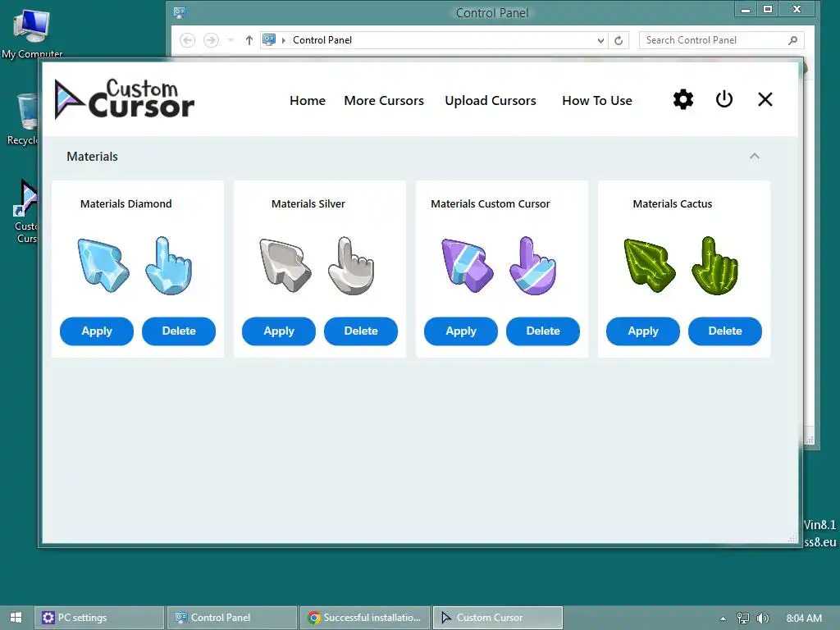Click the Materials section heading
This screenshot has height=630, width=840.
pyautogui.click(x=92, y=157)
